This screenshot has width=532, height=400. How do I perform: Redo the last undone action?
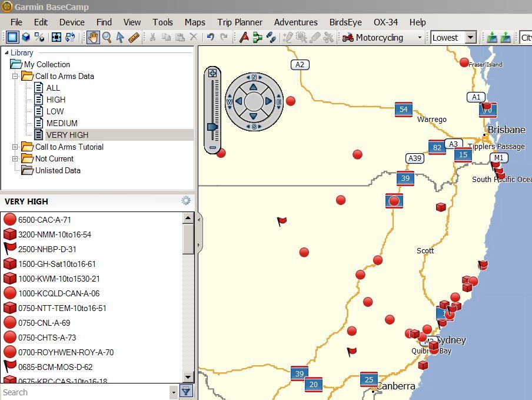pos(224,37)
